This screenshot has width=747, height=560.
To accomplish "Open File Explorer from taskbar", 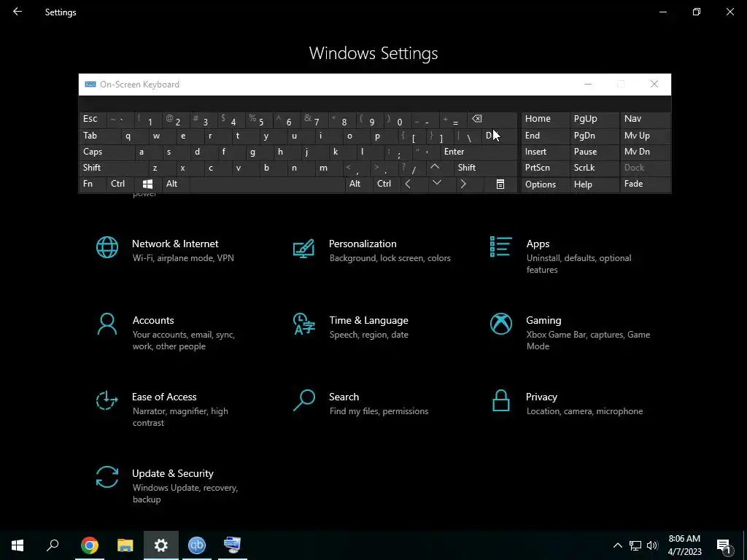I will pyautogui.click(x=125, y=545).
